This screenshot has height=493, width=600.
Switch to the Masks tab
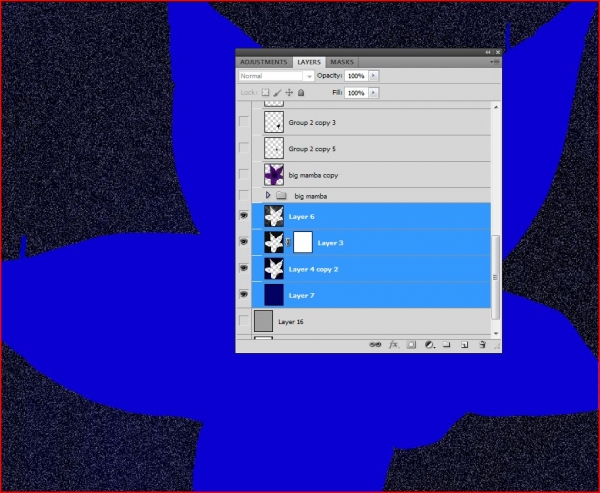click(342, 62)
